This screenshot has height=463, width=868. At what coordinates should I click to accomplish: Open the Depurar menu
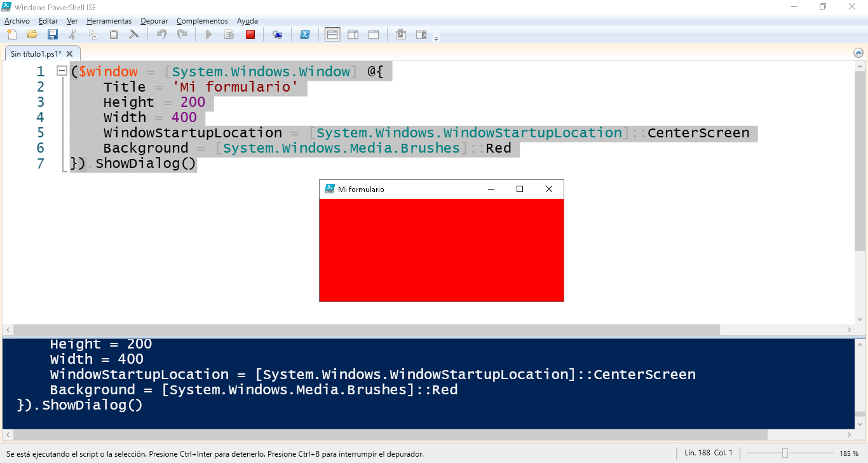tap(154, 21)
